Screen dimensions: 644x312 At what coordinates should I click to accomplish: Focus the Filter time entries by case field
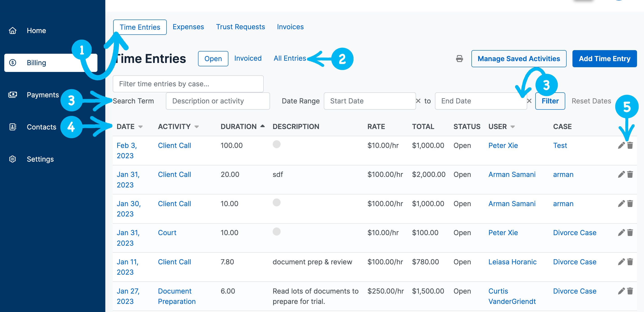(188, 84)
